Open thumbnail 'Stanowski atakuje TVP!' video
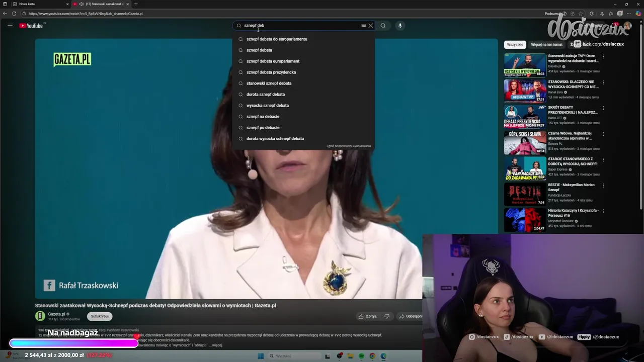This screenshot has width=644, height=362. pyautogui.click(x=525, y=65)
